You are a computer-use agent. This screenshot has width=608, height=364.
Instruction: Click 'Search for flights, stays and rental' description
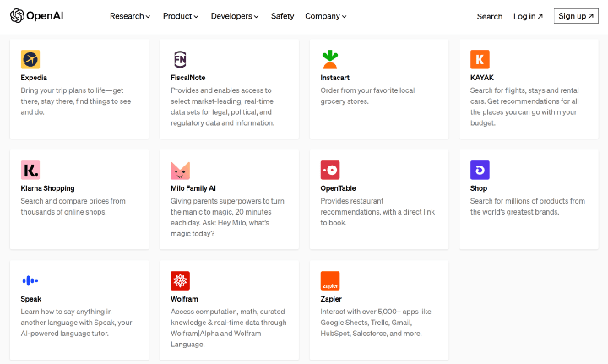tap(524, 106)
